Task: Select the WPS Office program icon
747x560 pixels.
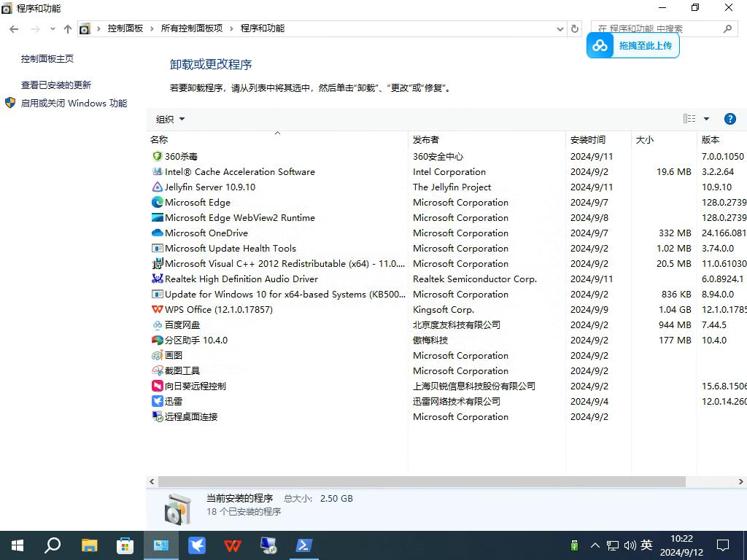Action: pyautogui.click(x=157, y=310)
